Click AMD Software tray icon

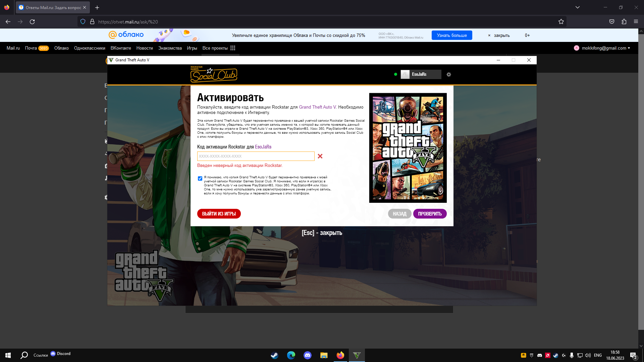click(548, 355)
